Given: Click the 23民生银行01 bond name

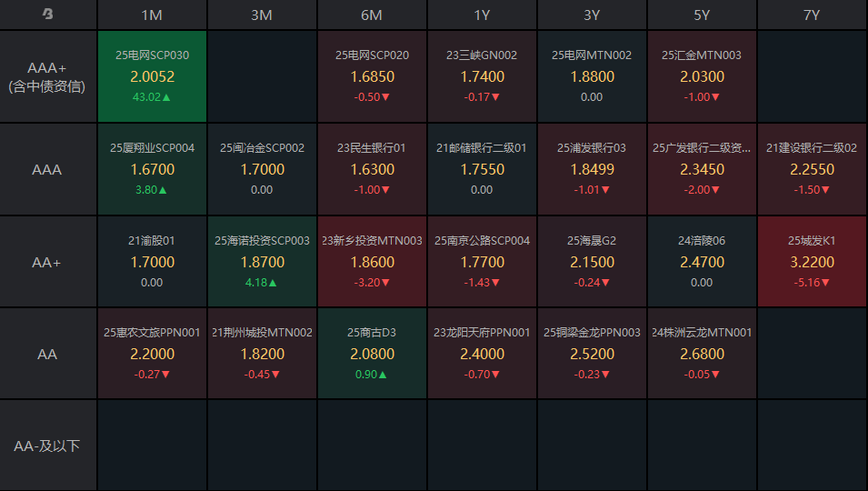Looking at the screenshot, I should tap(372, 147).
